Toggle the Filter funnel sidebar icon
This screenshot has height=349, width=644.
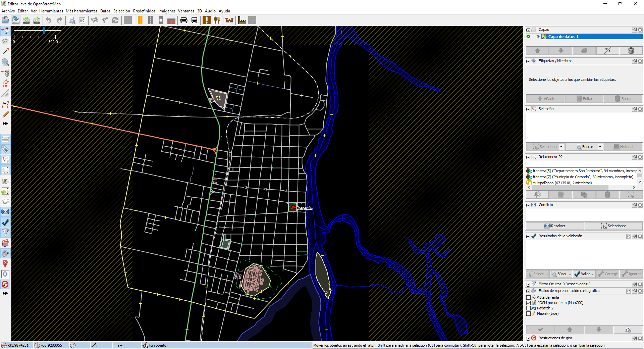pyautogui.click(x=5, y=233)
